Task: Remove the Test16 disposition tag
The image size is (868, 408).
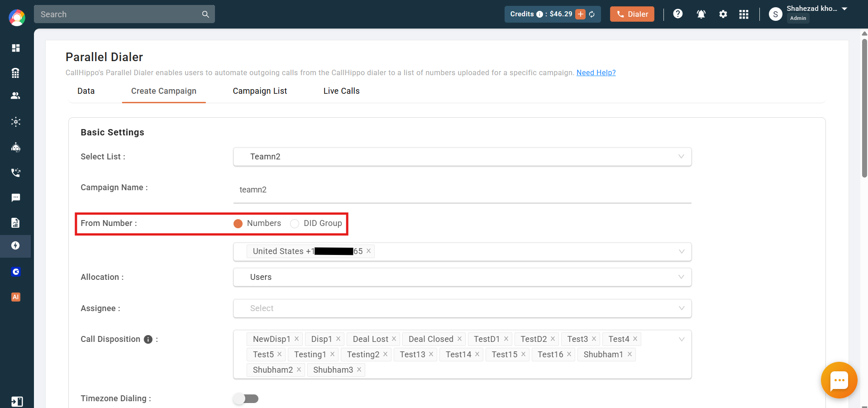Action: click(569, 354)
